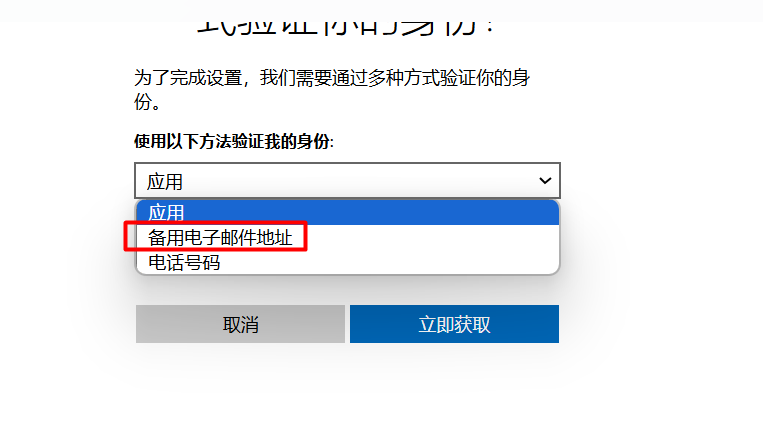Keep app verification by clicking the blue 应用 row
This screenshot has width=763, height=437.
click(x=347, y=212)
